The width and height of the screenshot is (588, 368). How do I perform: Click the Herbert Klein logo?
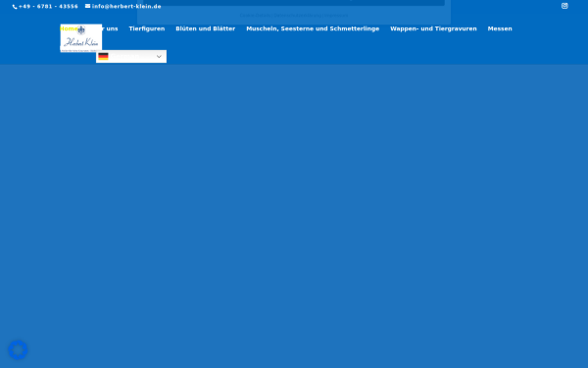coord(81,38)
